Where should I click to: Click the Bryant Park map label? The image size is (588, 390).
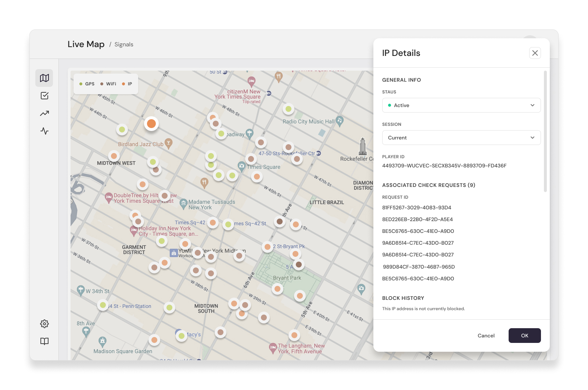(287, 278)
